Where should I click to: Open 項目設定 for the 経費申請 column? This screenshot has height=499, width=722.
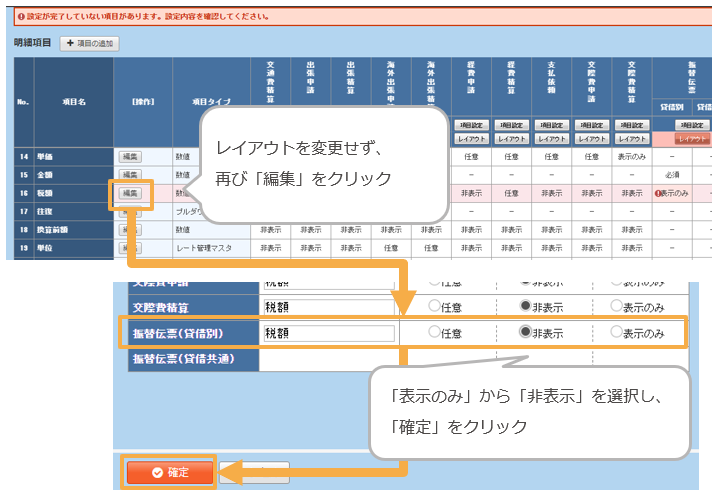(470, 125)
